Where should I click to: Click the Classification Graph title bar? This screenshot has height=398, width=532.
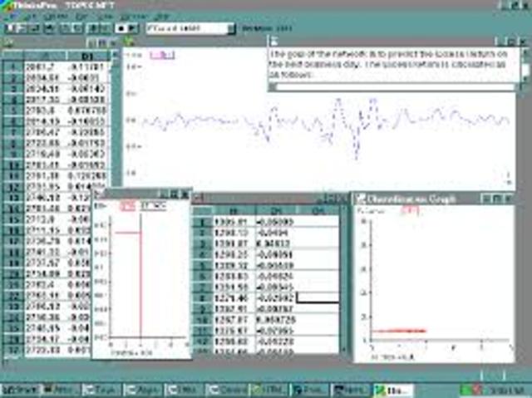point(434,199)
